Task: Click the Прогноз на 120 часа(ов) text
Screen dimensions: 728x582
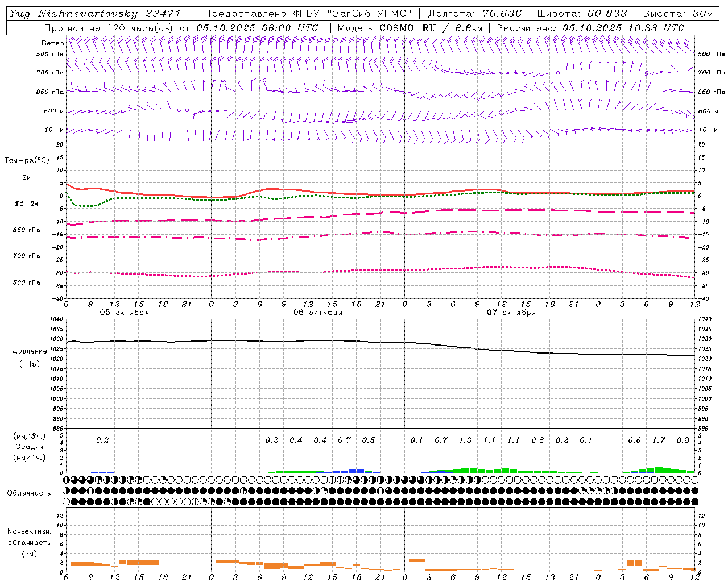Action: click(109, 28)
